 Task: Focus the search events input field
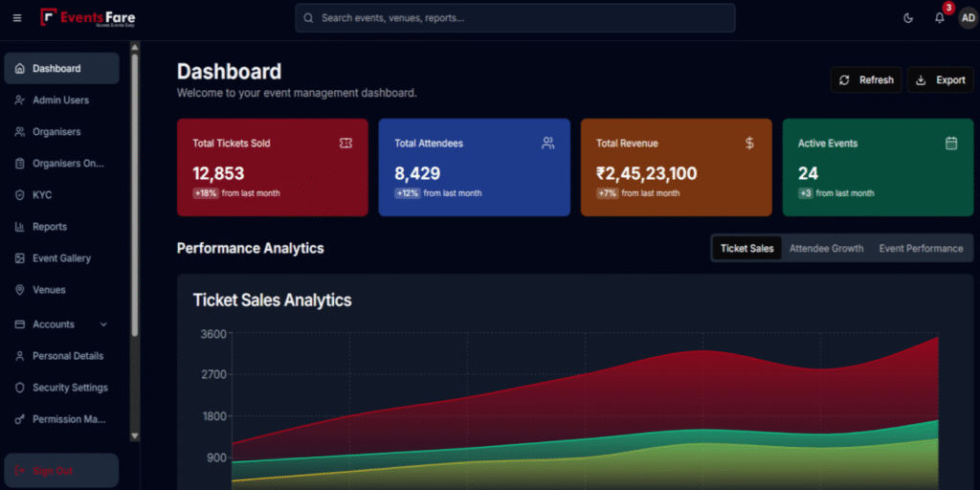point(515,18)
